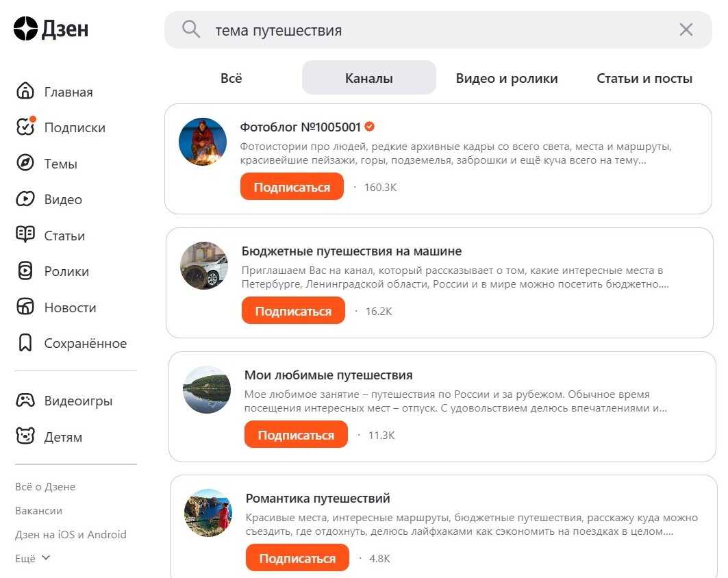Click the Новости icon
The width and height of the screenshot is (728, 578).
click(x=25, y=306)
